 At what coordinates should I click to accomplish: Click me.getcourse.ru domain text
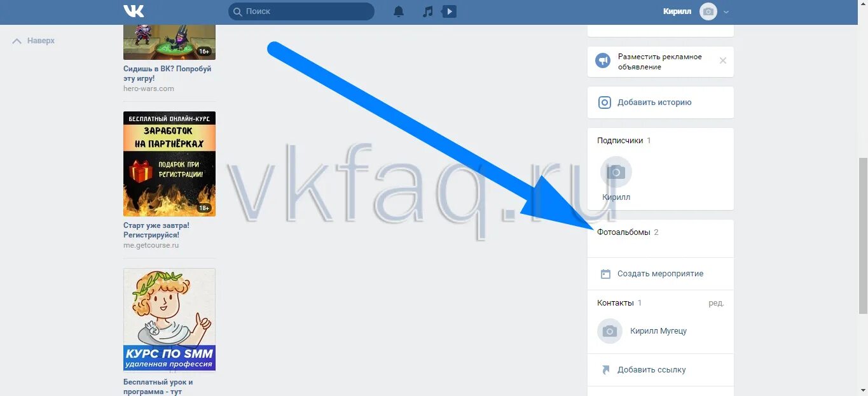point(151,245)
